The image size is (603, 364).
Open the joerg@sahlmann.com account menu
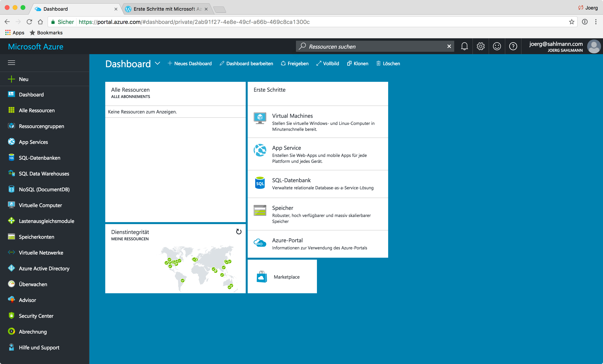562,46
